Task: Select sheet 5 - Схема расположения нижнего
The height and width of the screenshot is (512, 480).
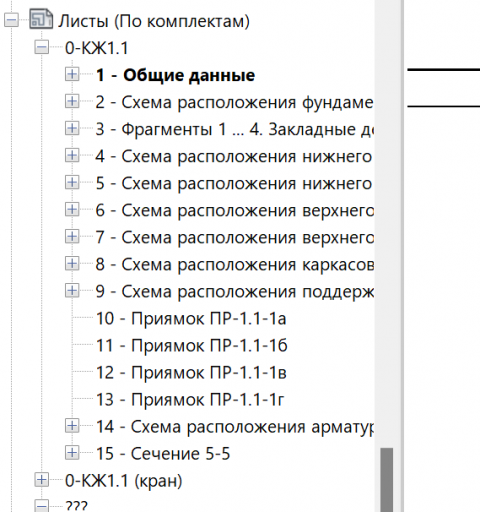Action: tap(234, 183)
